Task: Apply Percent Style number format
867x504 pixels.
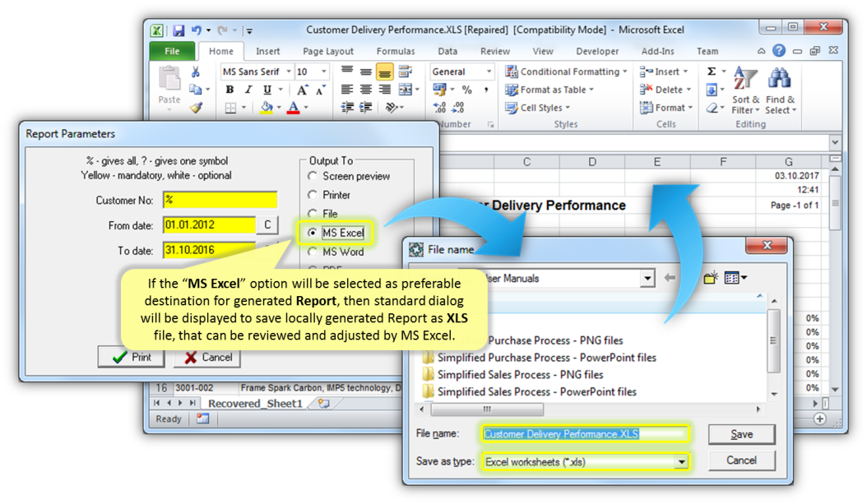Action: (466, 90)
